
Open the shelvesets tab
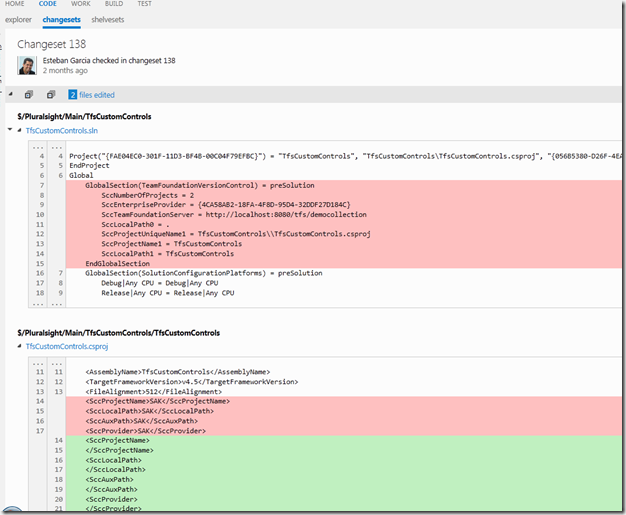pyautogui.click(x=108, y=20)
